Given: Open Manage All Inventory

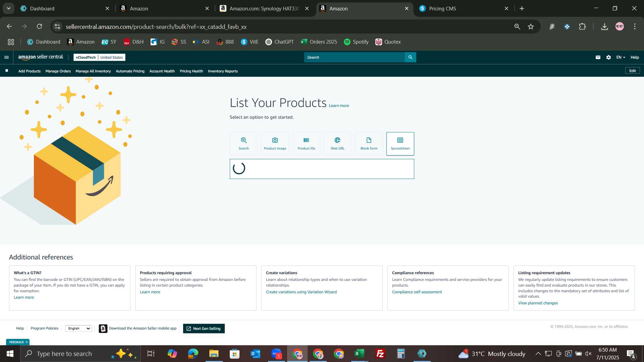Looking at the screenshot, I should point(93,71).
